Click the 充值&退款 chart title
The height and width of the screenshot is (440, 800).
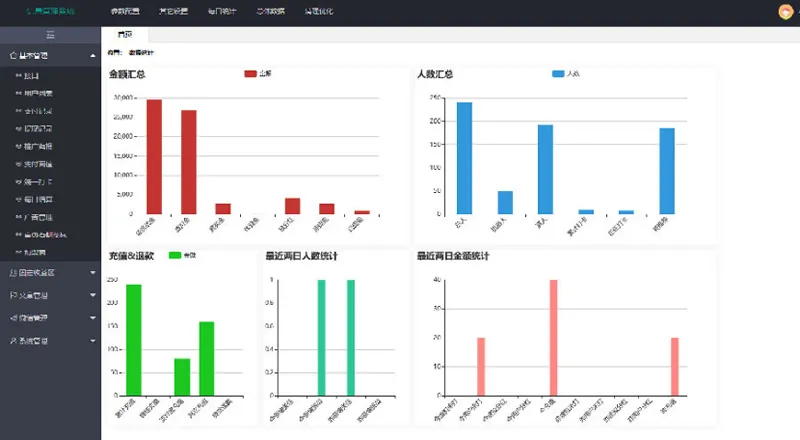click(131, 256)
